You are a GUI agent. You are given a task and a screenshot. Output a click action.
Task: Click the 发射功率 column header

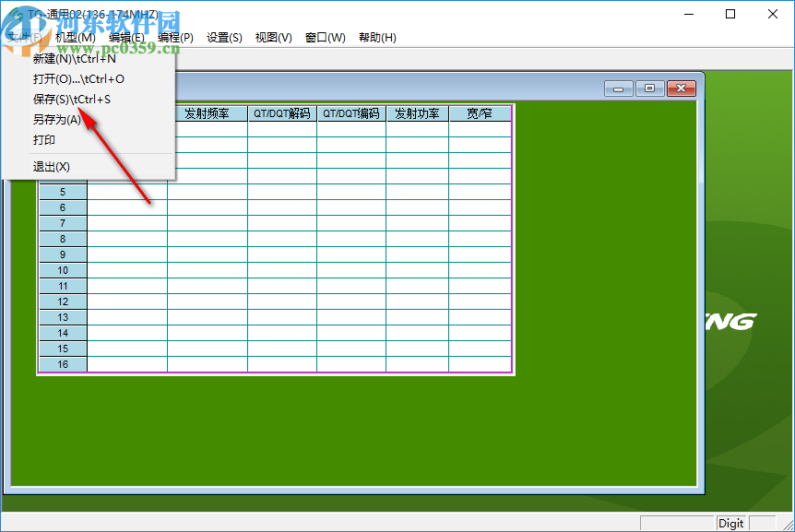pyautogui.click(x=417, y=113)
